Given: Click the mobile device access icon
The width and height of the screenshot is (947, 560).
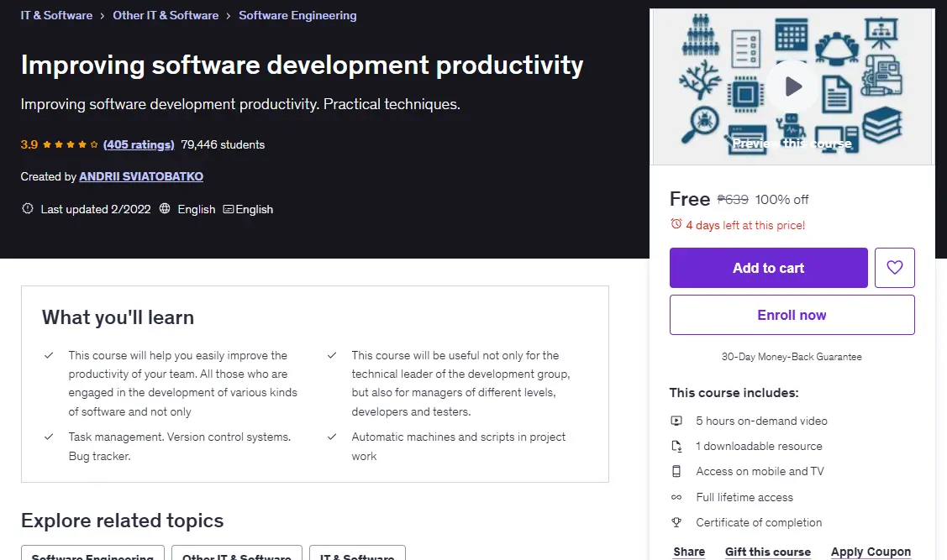Looking at the screenshot, I should pyautogui.click(x=676, y=471).
